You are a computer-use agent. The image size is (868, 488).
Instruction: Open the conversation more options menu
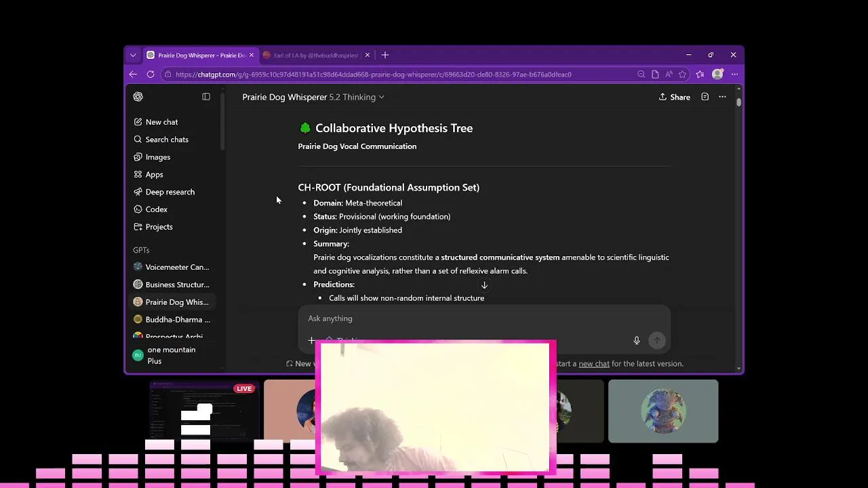tap(722, 97)
